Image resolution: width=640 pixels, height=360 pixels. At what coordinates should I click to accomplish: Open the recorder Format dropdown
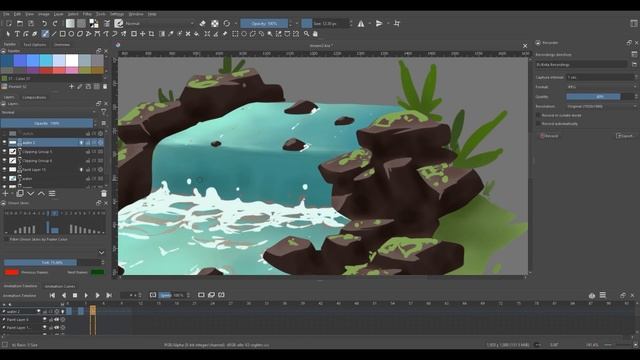point(601,87)
